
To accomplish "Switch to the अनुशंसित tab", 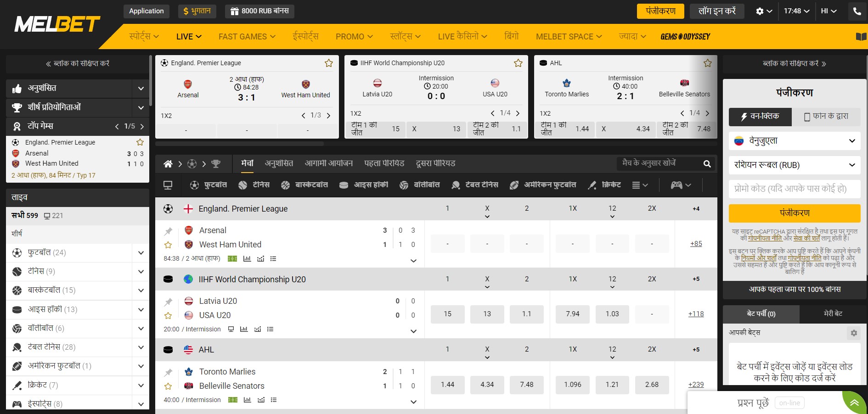I will point(279,163).
